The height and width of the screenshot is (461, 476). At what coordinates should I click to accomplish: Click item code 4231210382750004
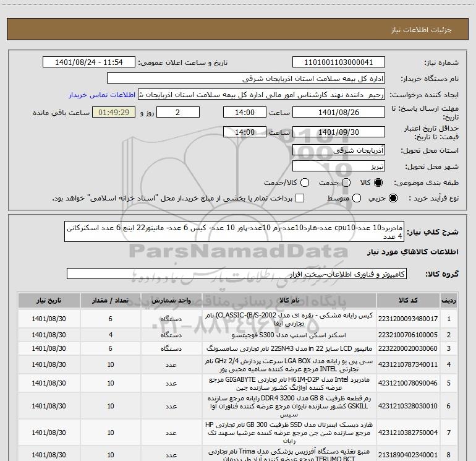pos(408,433)
